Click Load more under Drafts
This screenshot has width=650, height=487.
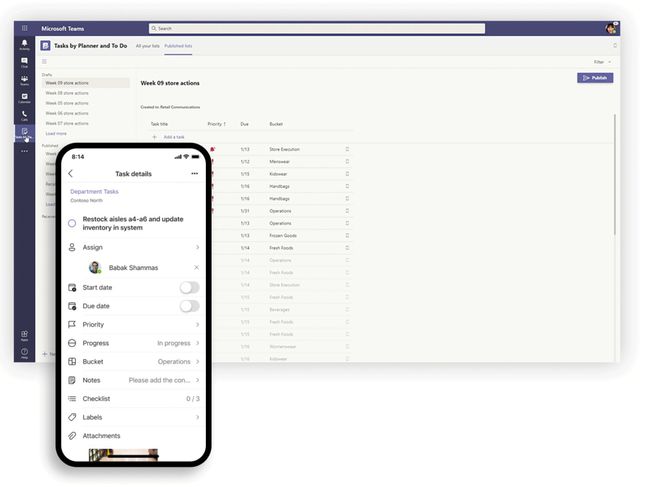56,133
